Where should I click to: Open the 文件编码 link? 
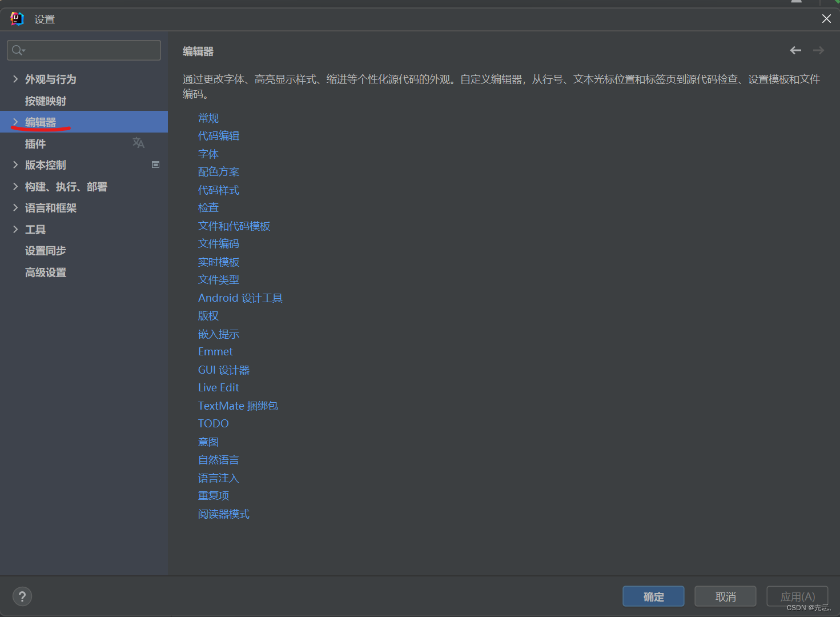(x=219, y=243)
